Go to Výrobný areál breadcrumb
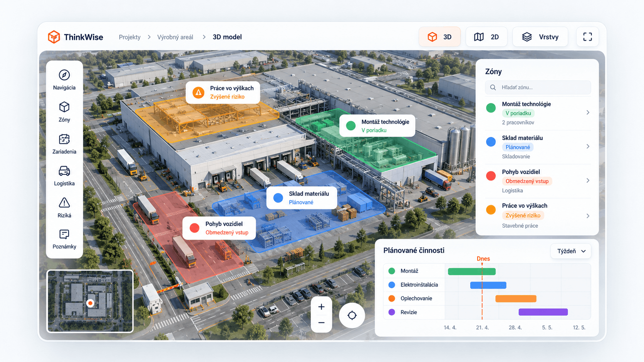Screen dimensions: 644x362 (175, 37)
